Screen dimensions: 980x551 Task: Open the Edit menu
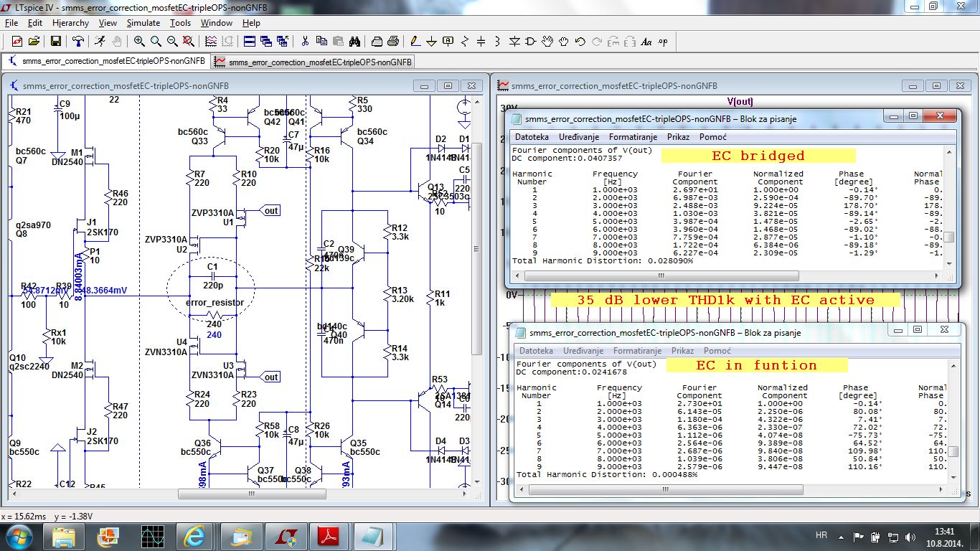tap(35, 23)
